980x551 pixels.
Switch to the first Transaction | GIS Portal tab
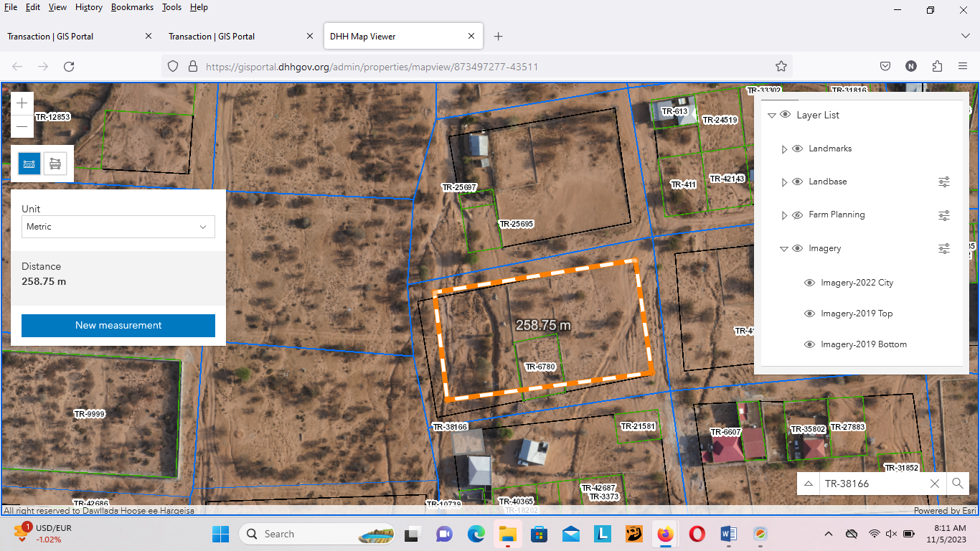tap(80, 36)
